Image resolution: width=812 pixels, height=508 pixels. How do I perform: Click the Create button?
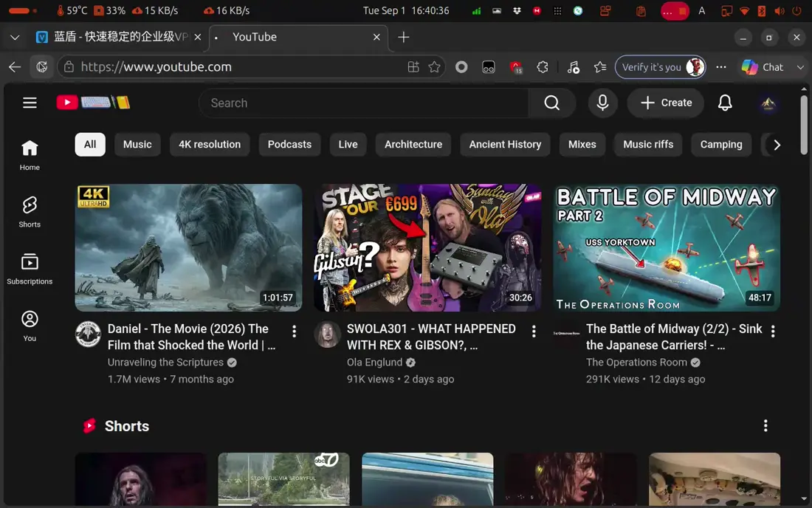coord(666,103)
